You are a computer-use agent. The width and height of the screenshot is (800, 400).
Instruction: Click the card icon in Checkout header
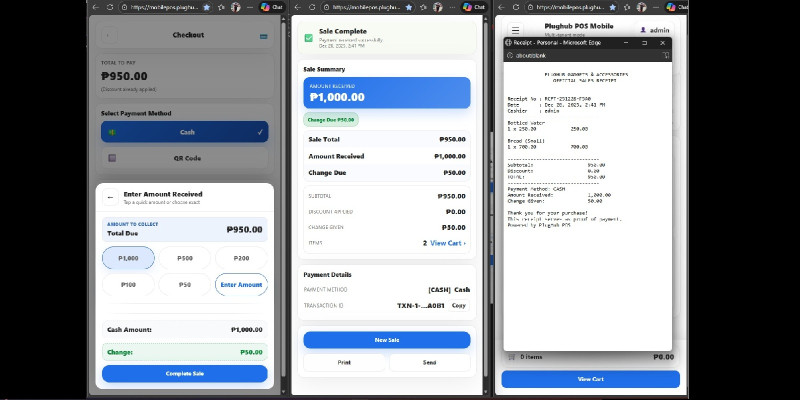[262, 36]
